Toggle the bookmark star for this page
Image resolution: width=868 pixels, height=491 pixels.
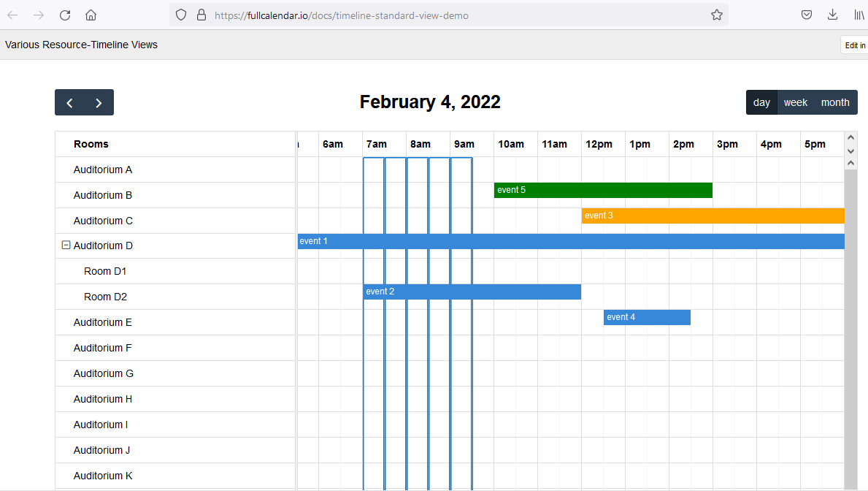click(x=716, y=15)
